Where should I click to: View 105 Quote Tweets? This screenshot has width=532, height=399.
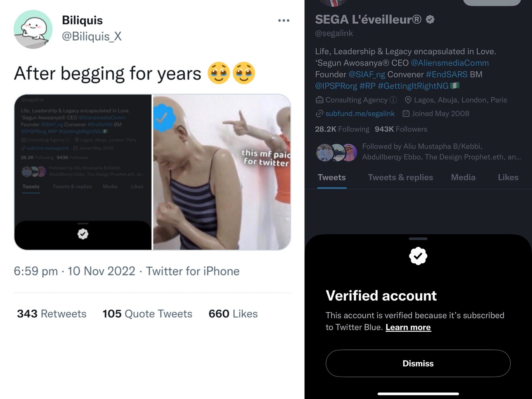pyautogui.click(x=147, y=314)
